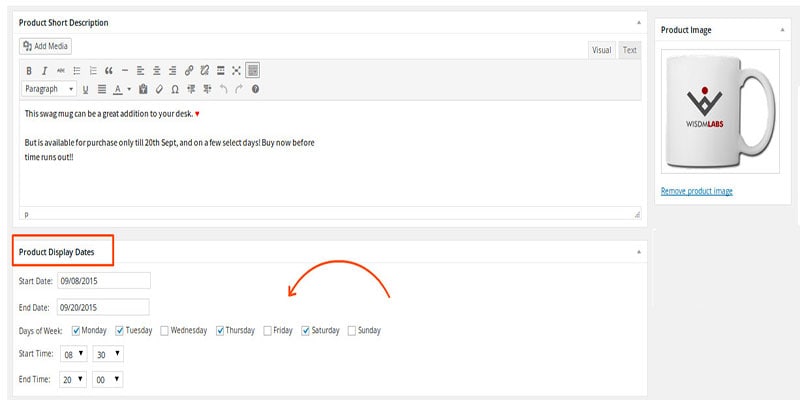Justify the text alignment
The image size is (800, 400).
[102, 89]
